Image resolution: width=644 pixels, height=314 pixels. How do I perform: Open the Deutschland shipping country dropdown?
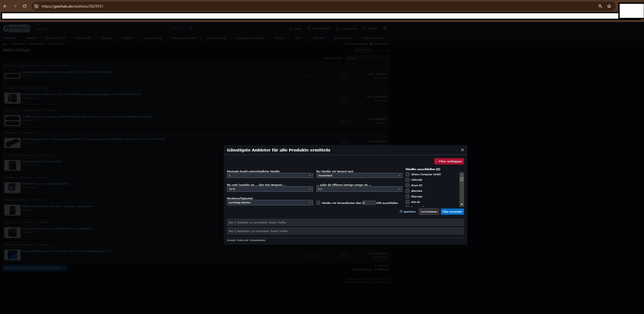[x=359, y=176]
